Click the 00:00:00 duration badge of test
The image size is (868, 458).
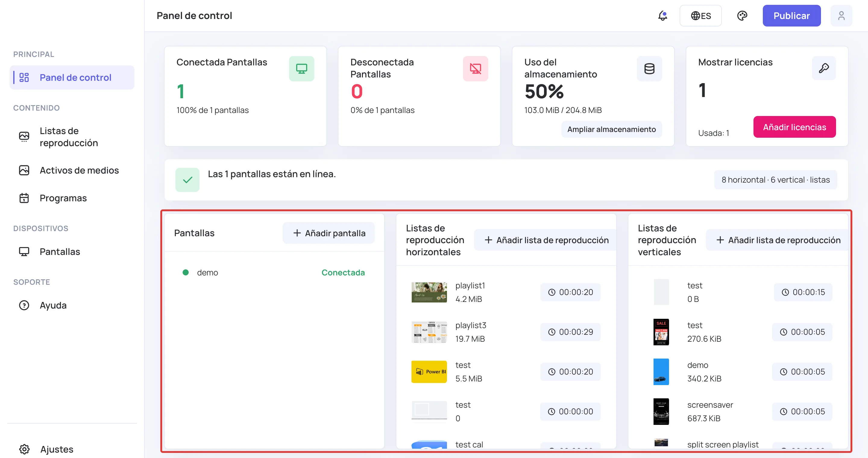click(570, 412)
